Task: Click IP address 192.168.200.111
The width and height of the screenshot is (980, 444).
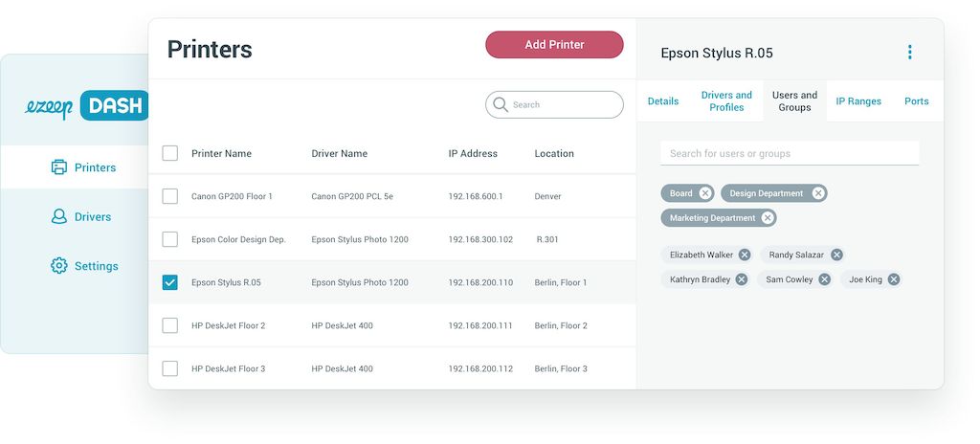Action: (x=480, y=325)
